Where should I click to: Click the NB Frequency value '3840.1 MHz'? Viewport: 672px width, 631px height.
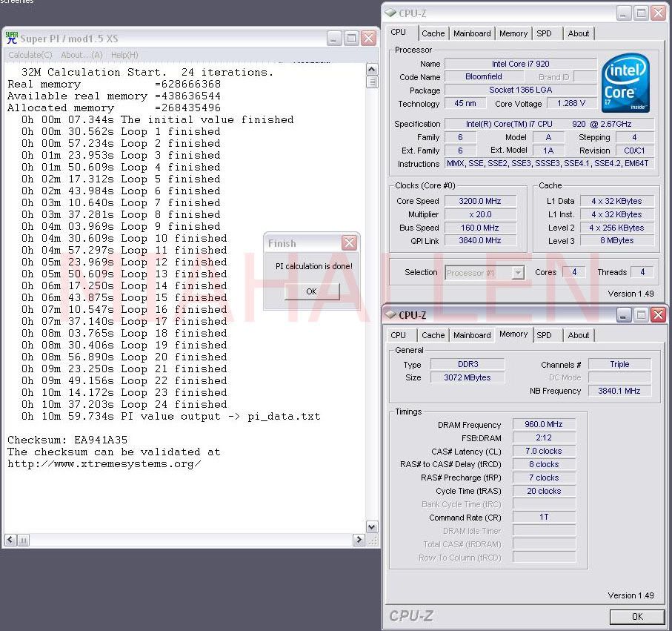(x=619, y=391)
